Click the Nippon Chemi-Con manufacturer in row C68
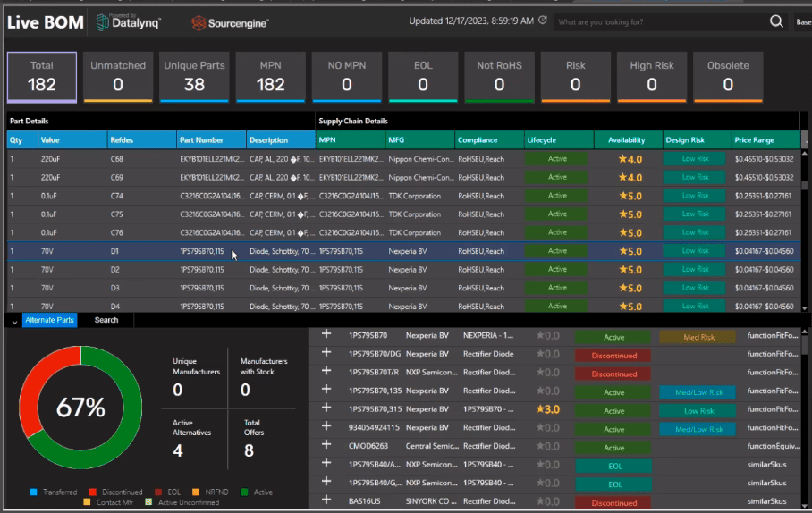This screenshot has height=513, width=812. click(420, 159)
